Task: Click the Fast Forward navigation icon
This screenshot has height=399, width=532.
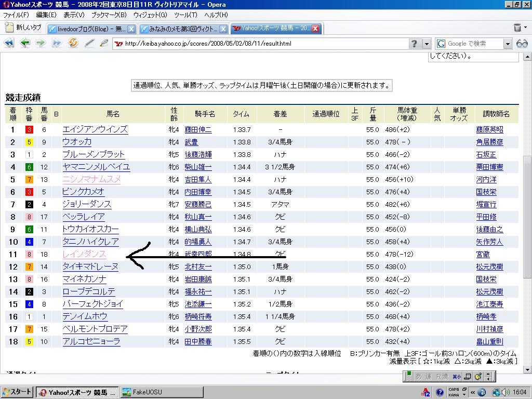Action: 57,43
